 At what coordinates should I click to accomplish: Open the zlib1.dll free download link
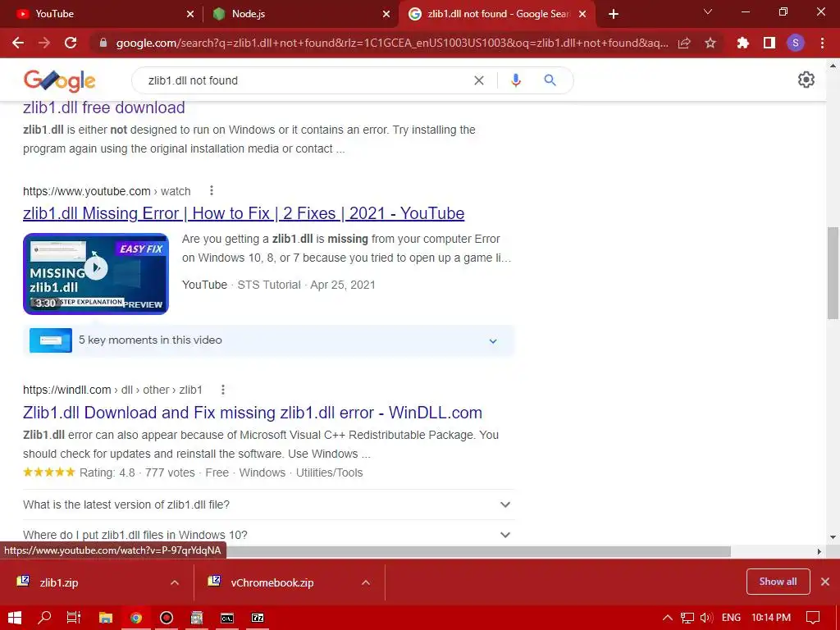(104, 107)
